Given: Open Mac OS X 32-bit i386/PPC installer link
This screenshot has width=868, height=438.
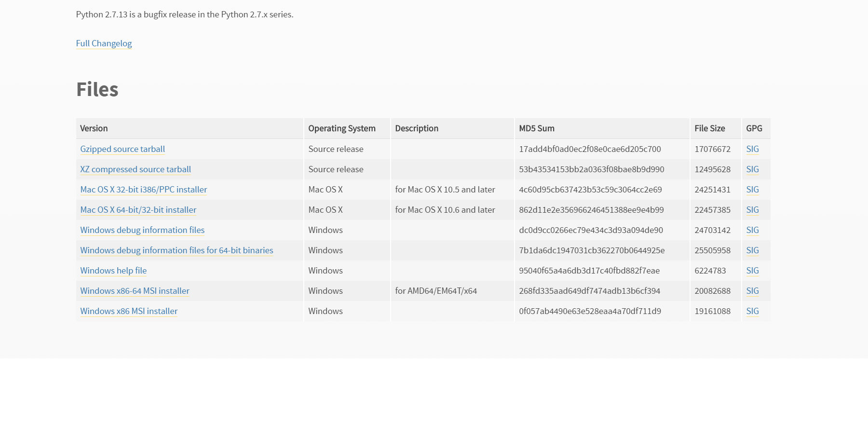Looking at the screenshot, I should point(144,190).
